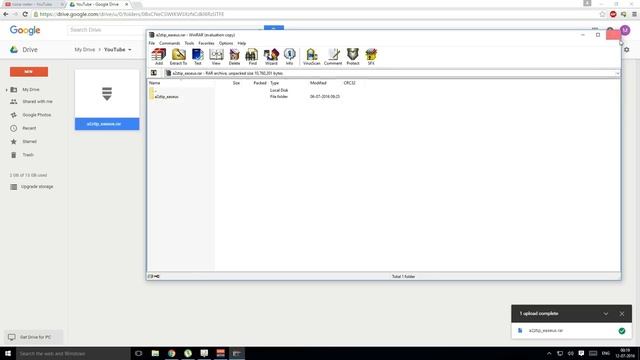Click the SFX toolbar icon
640x360 pixels.
point(371,56)
